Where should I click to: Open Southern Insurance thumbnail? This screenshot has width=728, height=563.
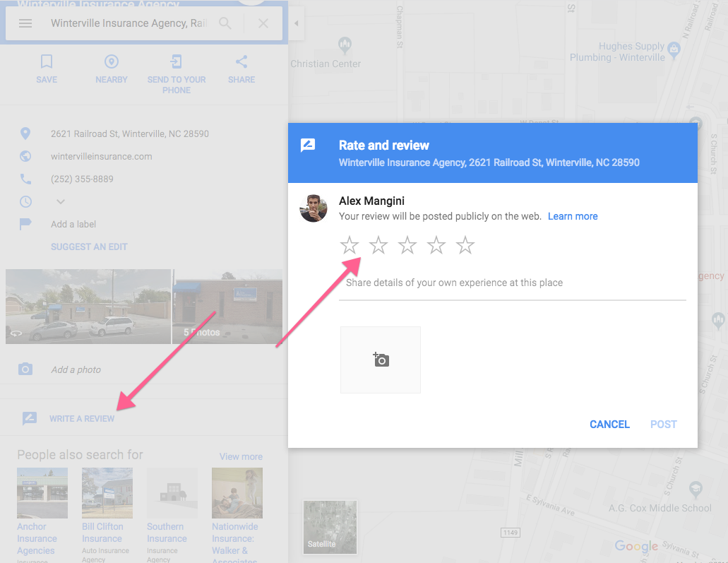tap(172, 493)
